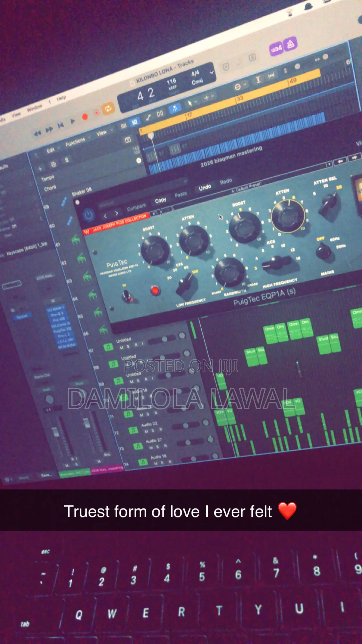The image size is (362, 644).
Task: Click the piano instrument icon of track 61
Action: point(76,240)
